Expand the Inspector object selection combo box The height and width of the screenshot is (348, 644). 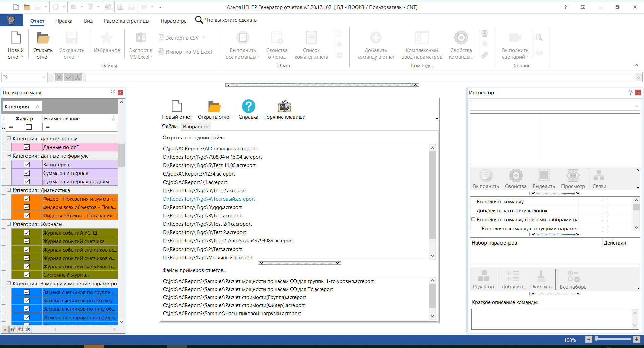click(636, 106)
